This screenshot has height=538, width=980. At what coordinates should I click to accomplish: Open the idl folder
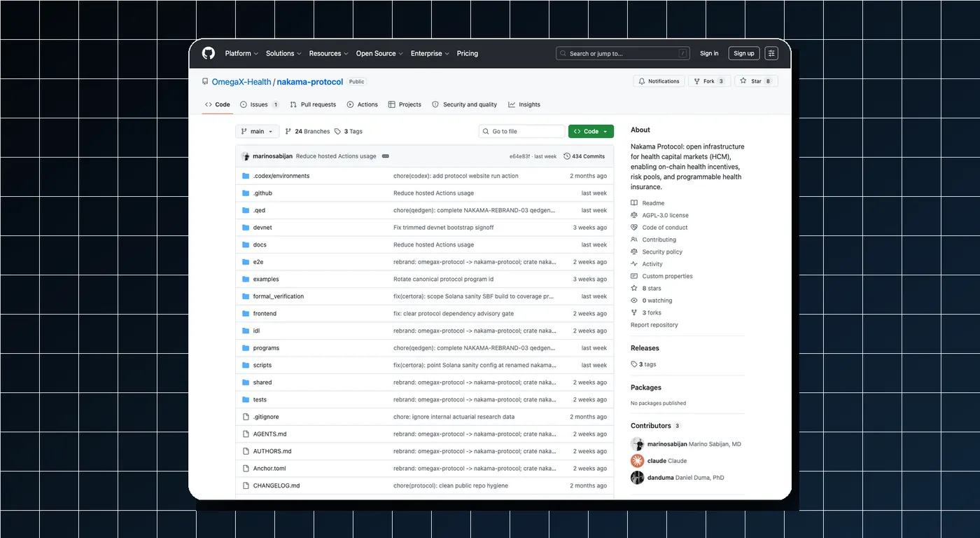[256, 331]
